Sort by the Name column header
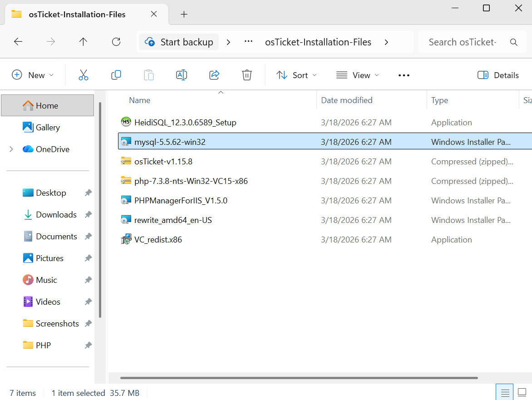532x400 pixels. tap(139, 100)
